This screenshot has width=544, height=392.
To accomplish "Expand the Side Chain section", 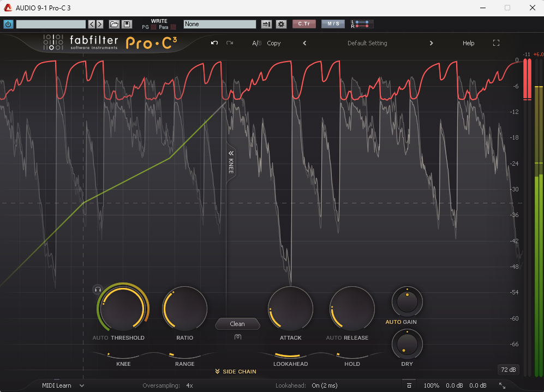I will (x=235, y=372).
